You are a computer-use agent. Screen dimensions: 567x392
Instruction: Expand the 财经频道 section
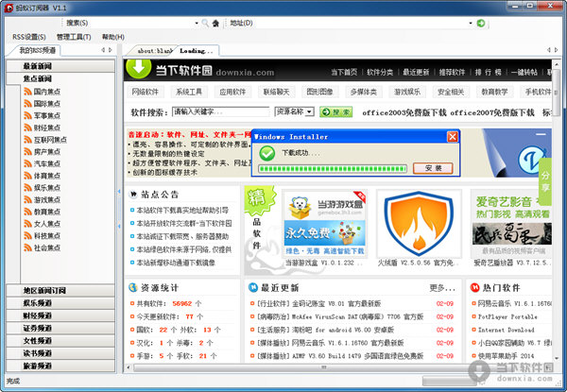60,315
